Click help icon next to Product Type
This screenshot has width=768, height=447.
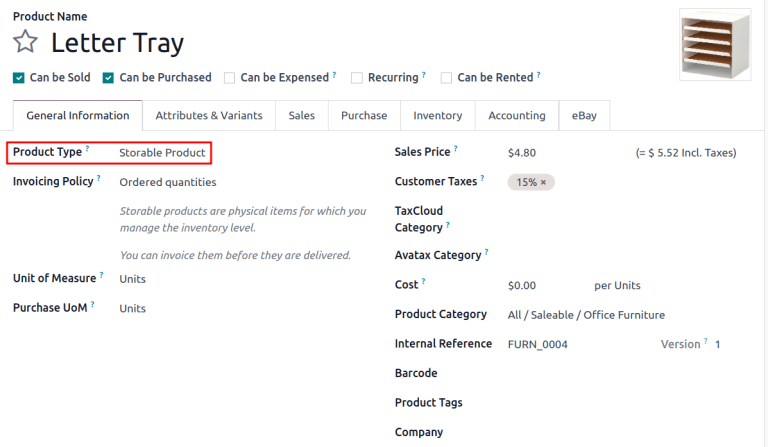pyautogui.click(x=87, y=150)
